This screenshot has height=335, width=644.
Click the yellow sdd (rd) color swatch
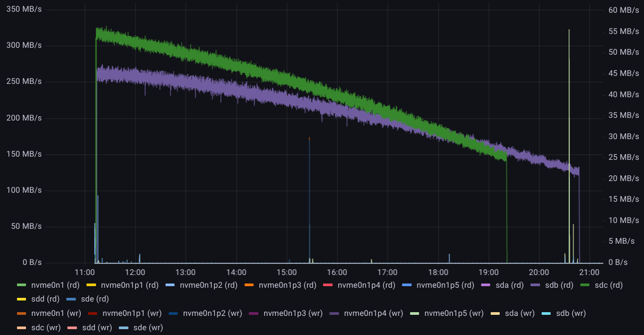22,299
